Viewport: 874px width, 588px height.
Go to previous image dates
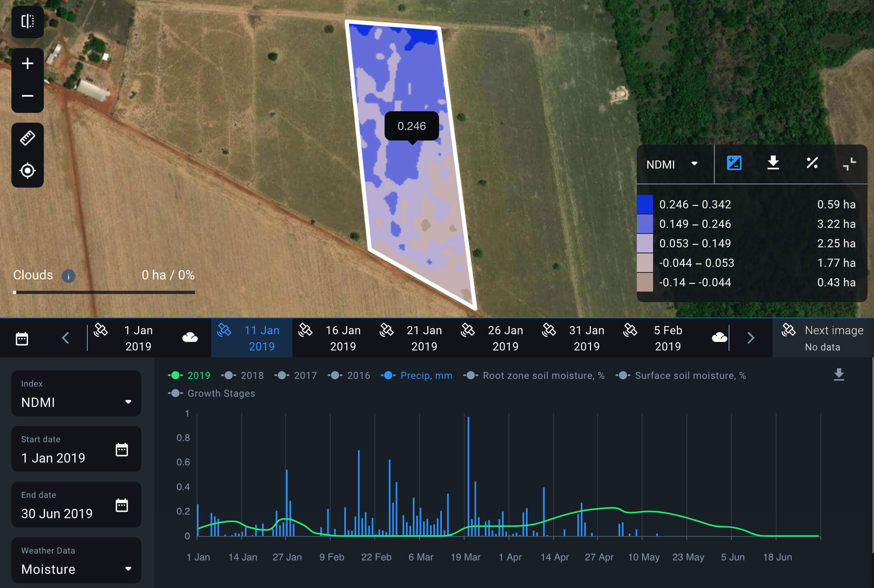pos(65,338)
